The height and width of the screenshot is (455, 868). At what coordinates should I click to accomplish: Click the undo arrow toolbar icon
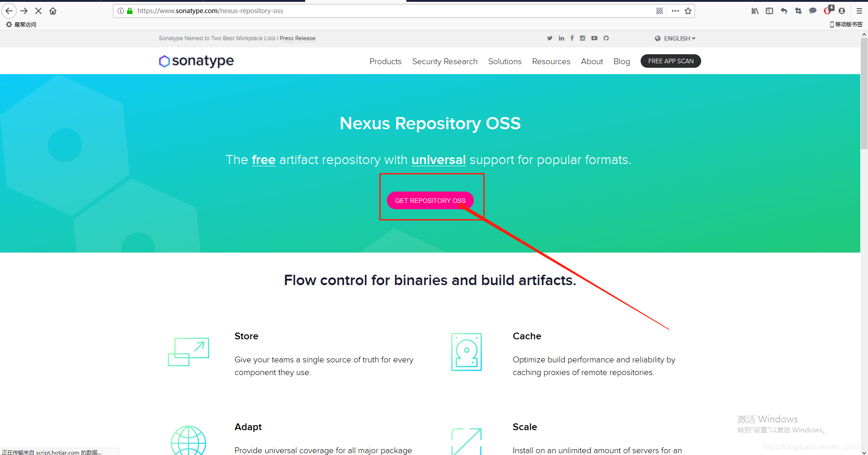coord(784,11)
